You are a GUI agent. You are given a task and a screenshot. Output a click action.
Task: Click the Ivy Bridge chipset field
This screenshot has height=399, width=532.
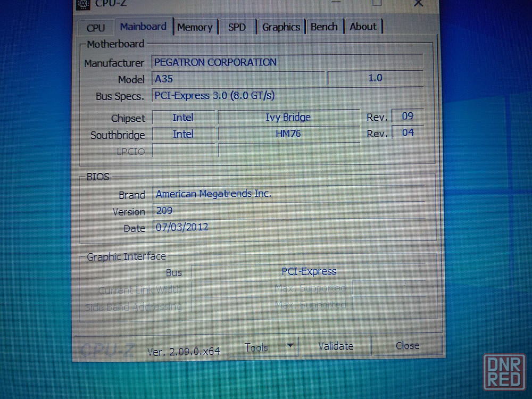(x=288, y=117)
